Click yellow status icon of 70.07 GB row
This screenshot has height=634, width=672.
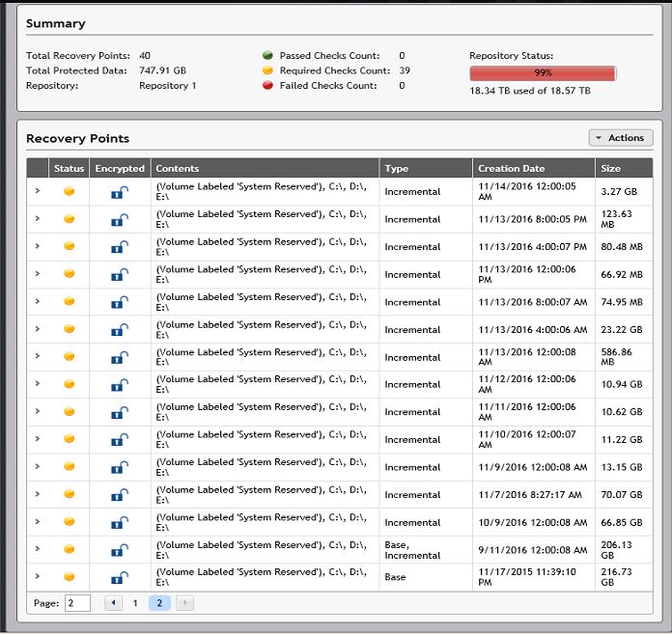(69, 494)
